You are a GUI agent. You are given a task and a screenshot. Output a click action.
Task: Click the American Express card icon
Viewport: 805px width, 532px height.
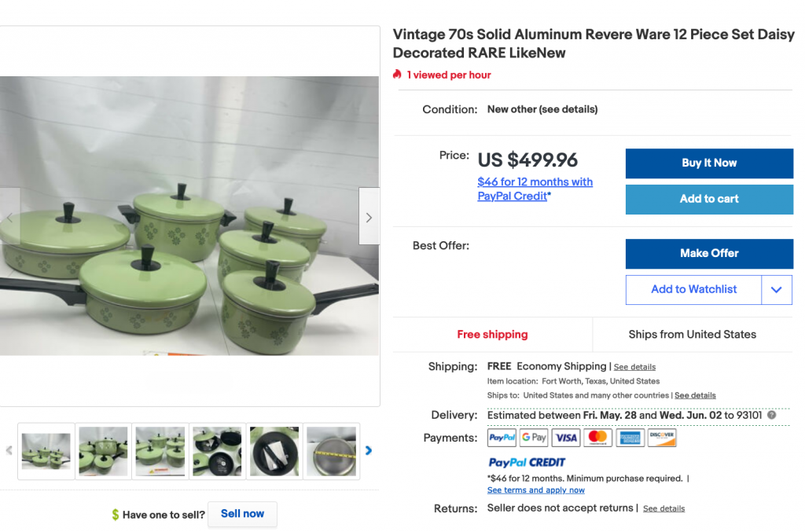[630, 438]
